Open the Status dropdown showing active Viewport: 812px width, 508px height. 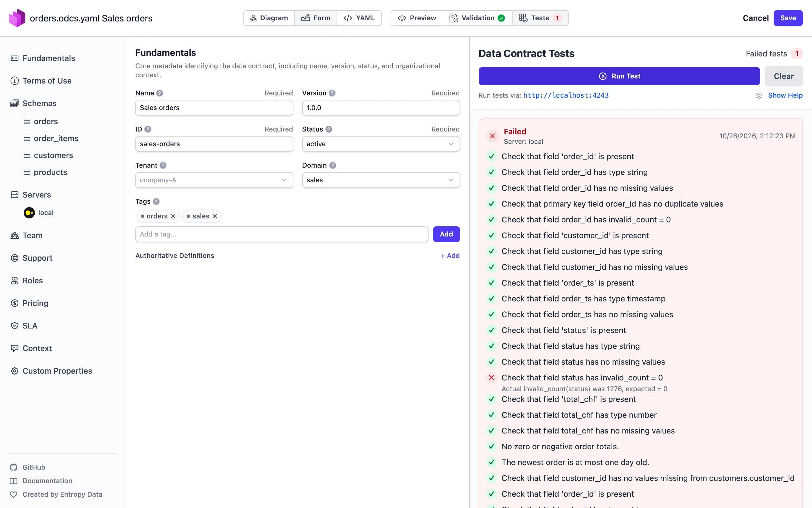click(x=381, y=144)
